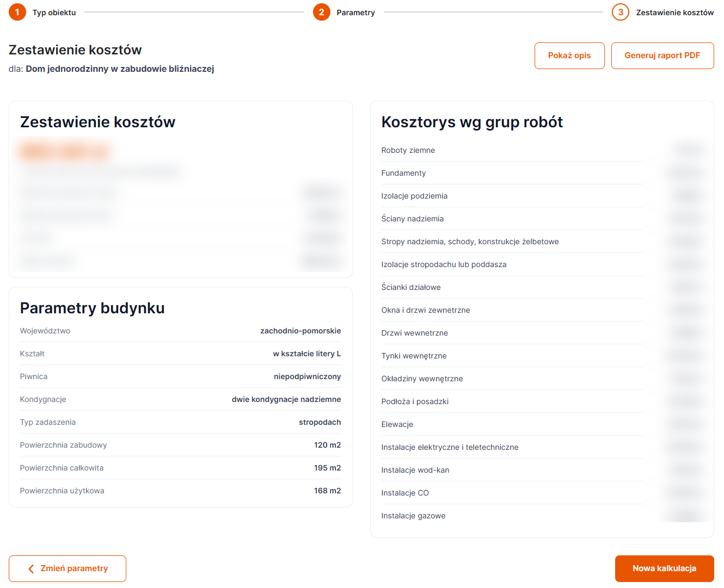The height and width of the screenshot is (588, 724).
Task: Click the Zmień parametry button
Action: [x=68, y=568]
